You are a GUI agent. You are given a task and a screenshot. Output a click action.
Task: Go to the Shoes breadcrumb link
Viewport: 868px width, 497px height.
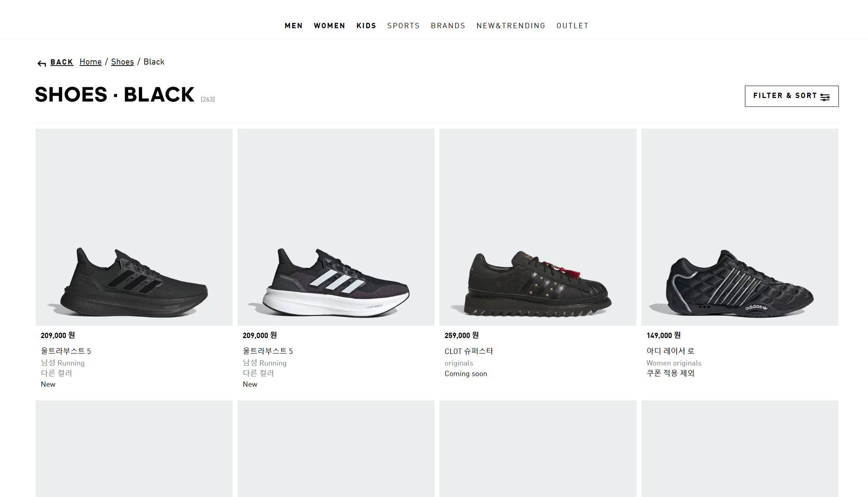[122, 62]
